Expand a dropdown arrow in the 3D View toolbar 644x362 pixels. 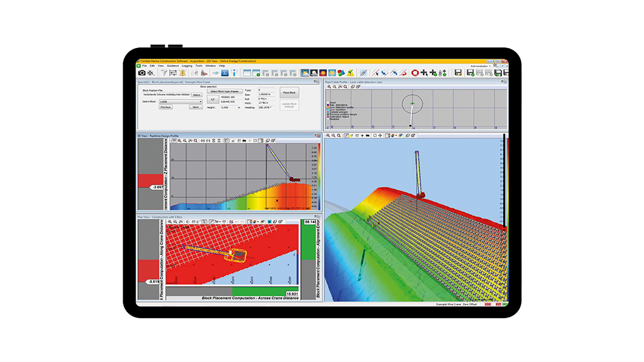coord(262,140)
